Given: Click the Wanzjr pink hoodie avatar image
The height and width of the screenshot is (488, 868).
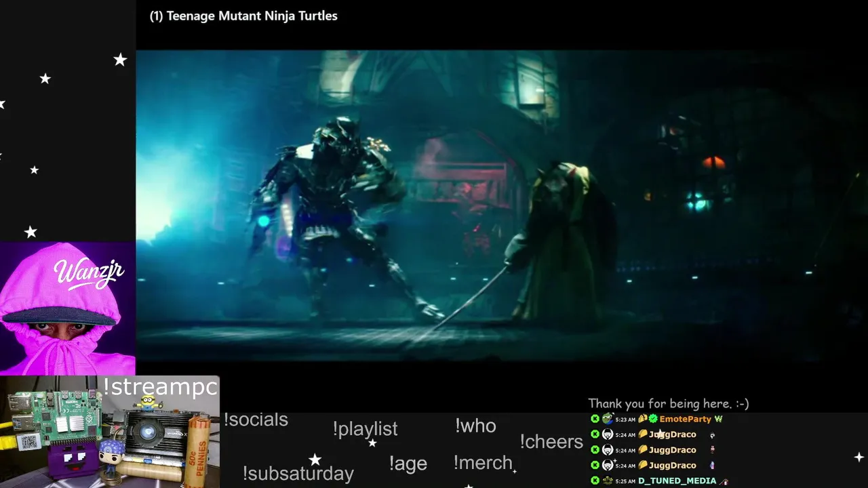Looking at the screenshot, I should [68, 308].
